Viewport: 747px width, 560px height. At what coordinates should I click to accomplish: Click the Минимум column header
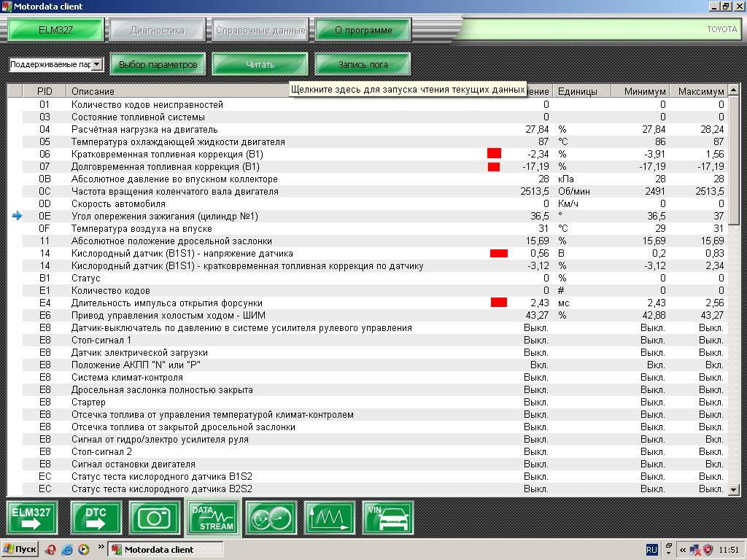640,91
